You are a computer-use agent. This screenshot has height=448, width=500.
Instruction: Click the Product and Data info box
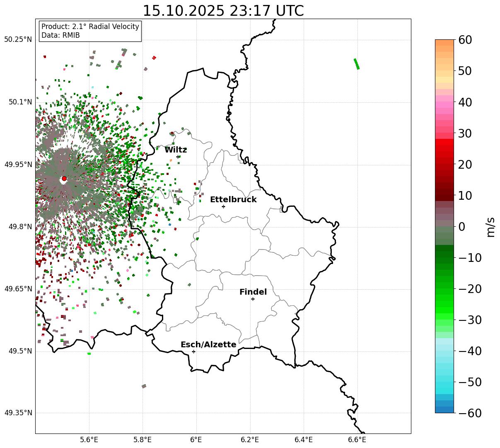(90, 31)
